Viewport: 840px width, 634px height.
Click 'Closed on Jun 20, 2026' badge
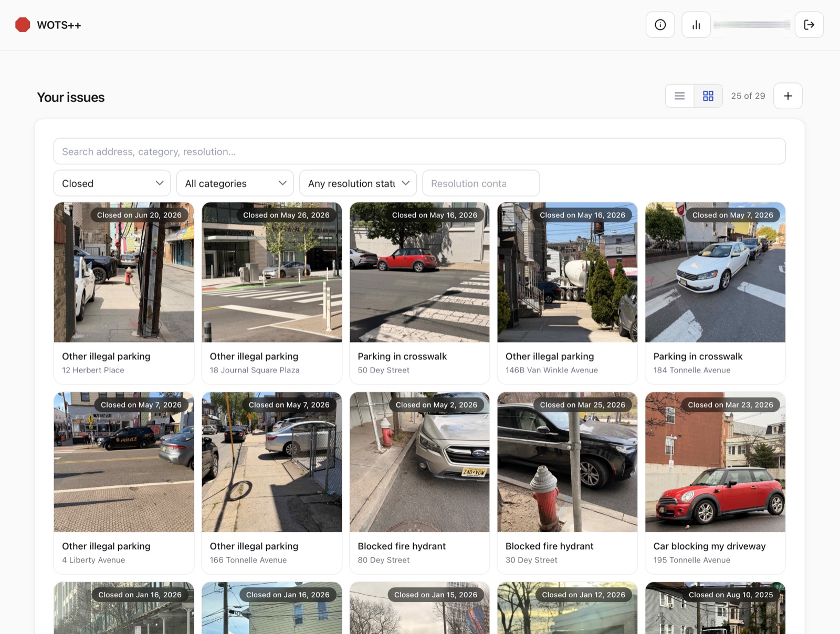[x=139, y=215]
